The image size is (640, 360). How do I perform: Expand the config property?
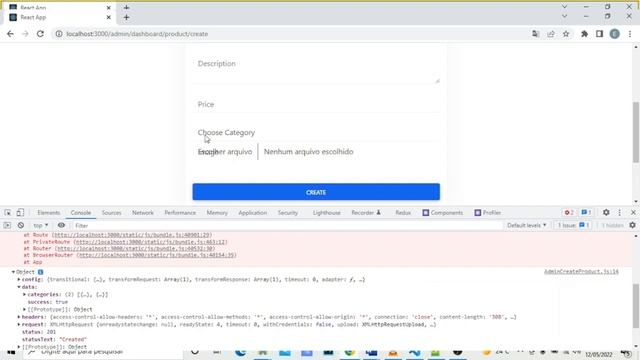pos(19,280)
